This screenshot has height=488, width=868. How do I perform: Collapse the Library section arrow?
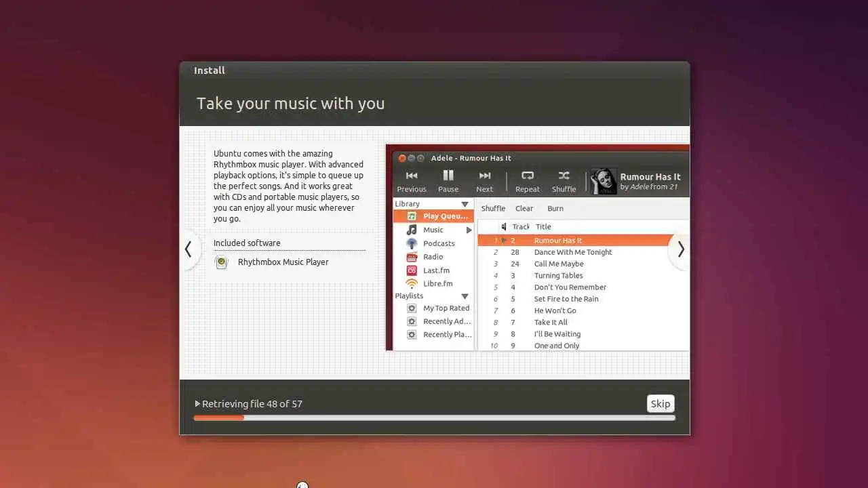pyautogui.click(x=465, y=204)
